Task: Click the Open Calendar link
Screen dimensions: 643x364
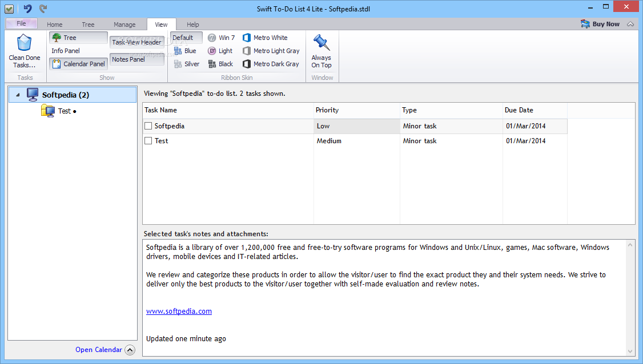Action: coord(98,350)
